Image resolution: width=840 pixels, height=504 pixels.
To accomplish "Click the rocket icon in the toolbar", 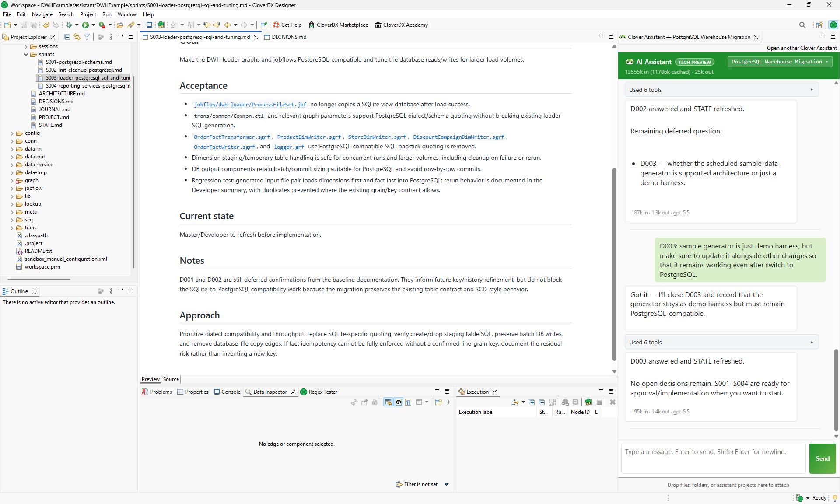I will 131,25.
